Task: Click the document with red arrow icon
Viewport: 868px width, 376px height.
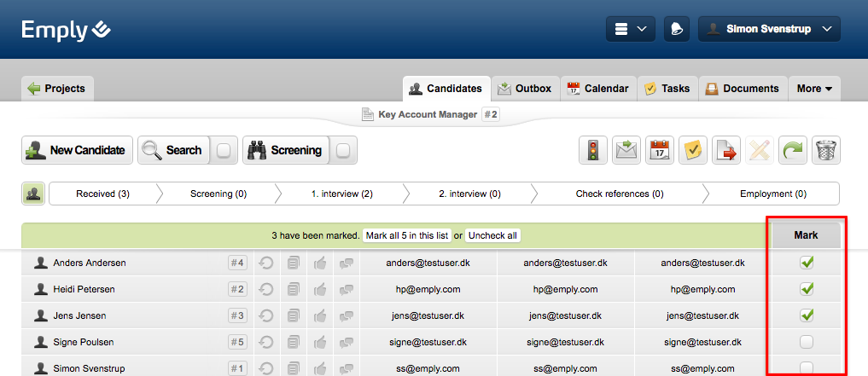Action: coord(726,151)
